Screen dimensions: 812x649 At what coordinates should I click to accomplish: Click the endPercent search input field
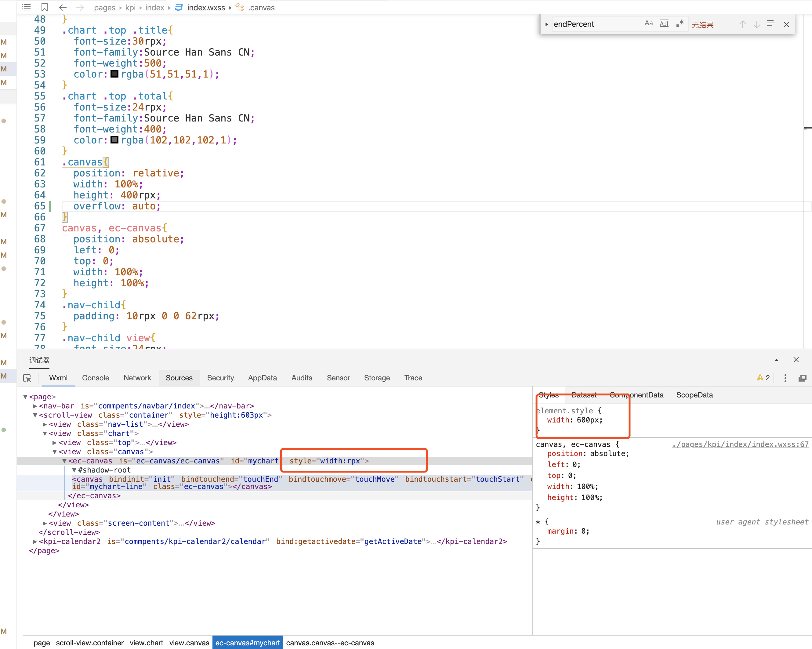[x=595, y=24]
